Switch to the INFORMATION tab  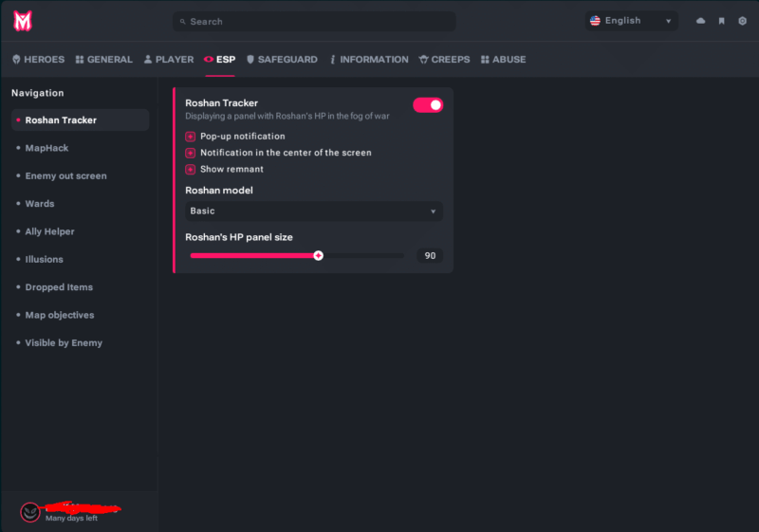click(x=369, y=60)
